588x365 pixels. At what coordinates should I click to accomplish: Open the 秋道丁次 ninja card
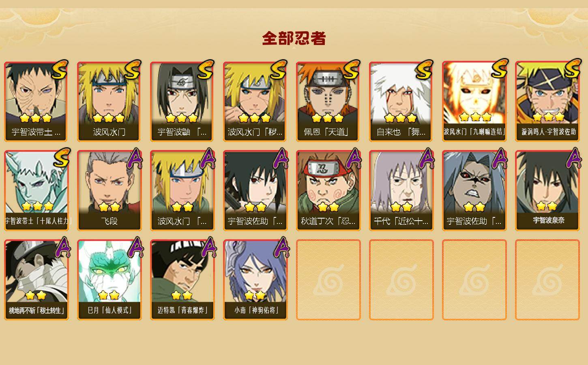pyautogui.click(x=328, y=191)
